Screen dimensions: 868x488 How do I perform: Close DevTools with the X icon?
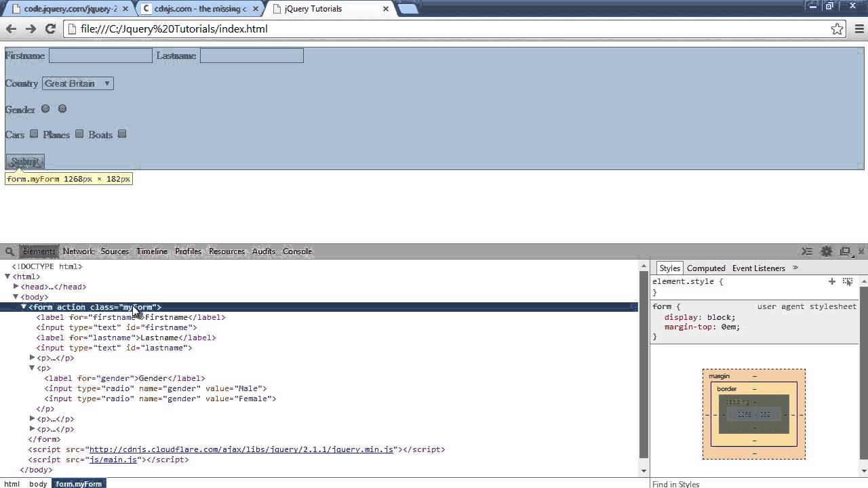tap(861, 251)
